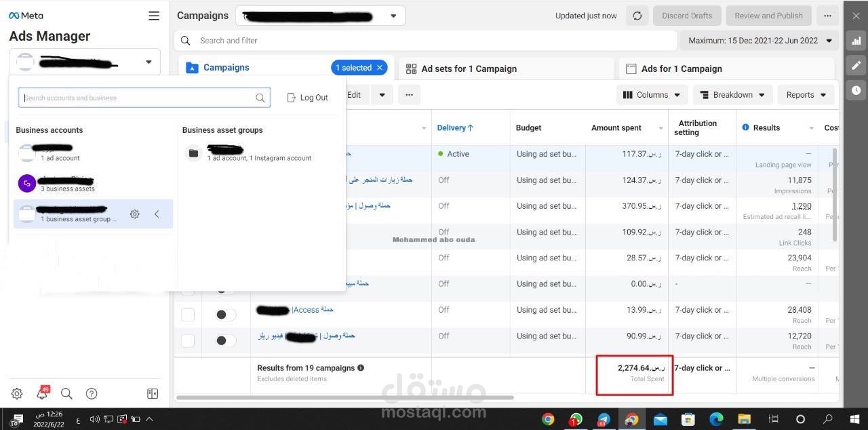Click the 11,875 Impressions result cell

coord(777,184)
